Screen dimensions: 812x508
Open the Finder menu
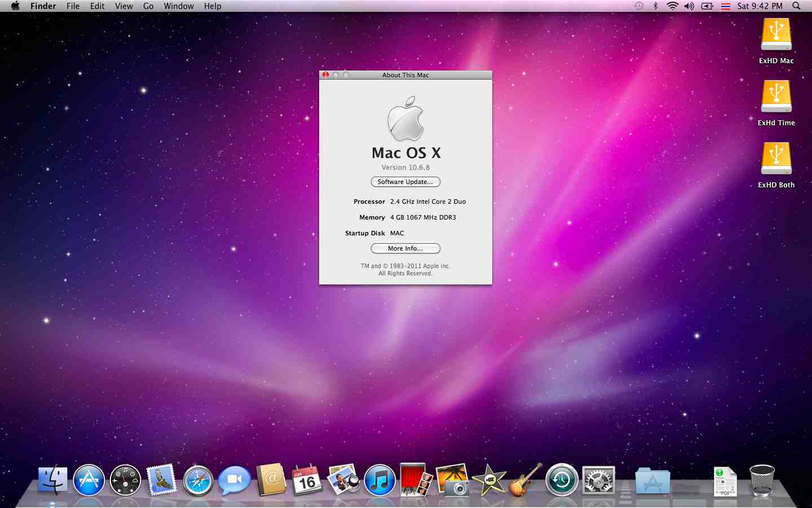click(x=43, y=6)
